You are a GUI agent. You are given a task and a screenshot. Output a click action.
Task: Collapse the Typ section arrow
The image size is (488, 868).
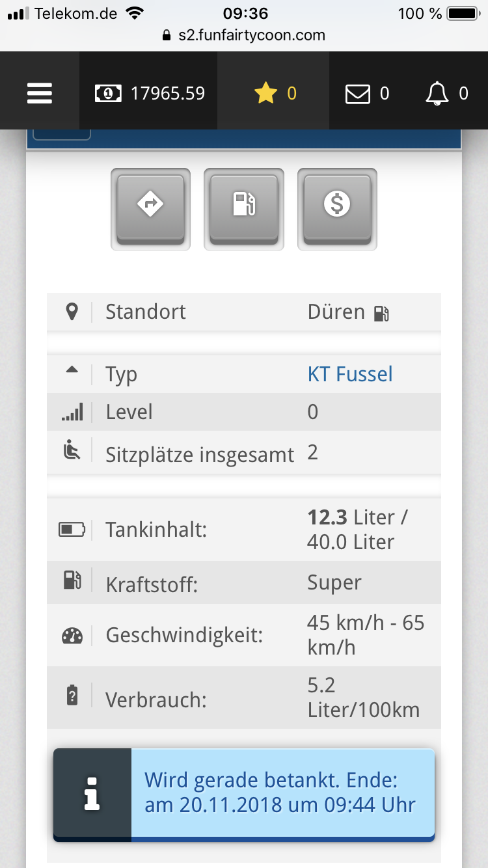[x=72, y=370]
